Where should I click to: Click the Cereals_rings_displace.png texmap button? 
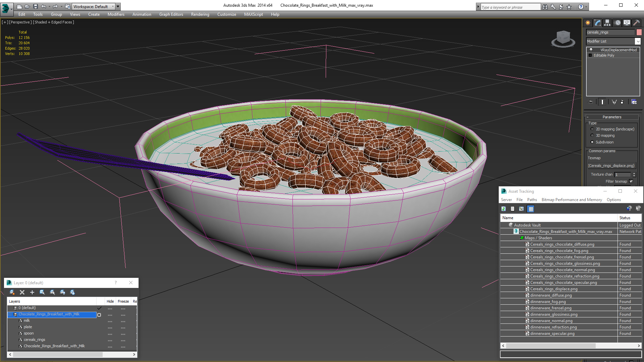click(611, 166)
